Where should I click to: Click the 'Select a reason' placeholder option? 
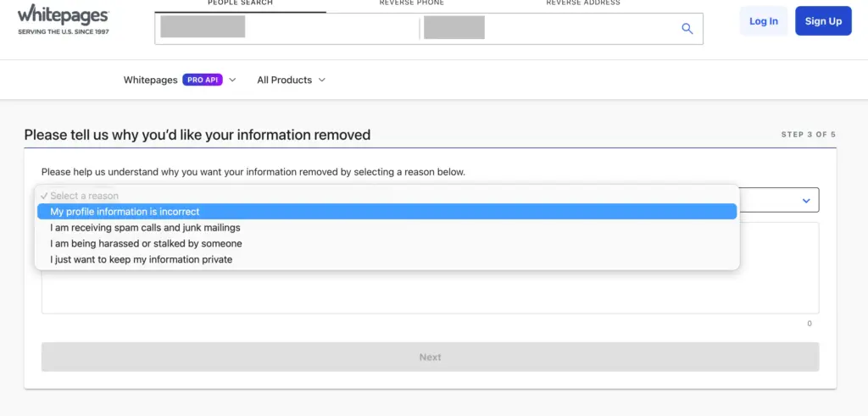(x=387, y=196)
